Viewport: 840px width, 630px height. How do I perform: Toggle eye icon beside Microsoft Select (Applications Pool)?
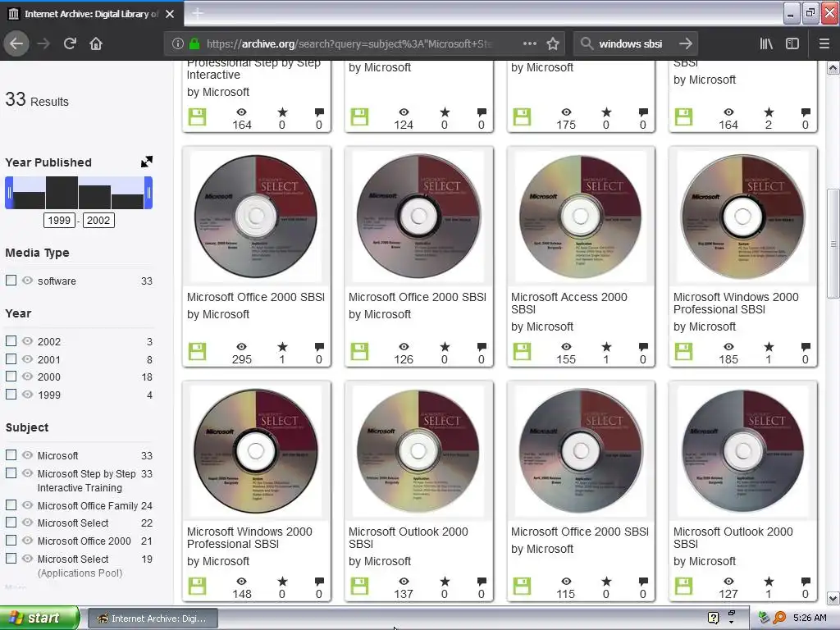pyautogui.click(x=27, y=558)
